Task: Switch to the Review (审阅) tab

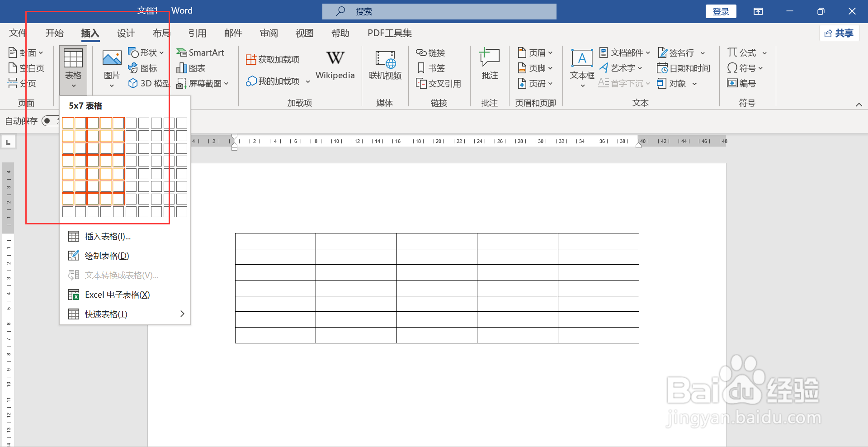Action: pyautogui.click(x=269, y=33)
